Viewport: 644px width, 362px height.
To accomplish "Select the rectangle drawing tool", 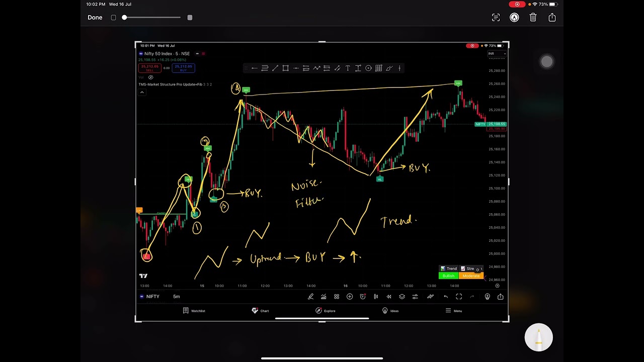I will point(285,68).
